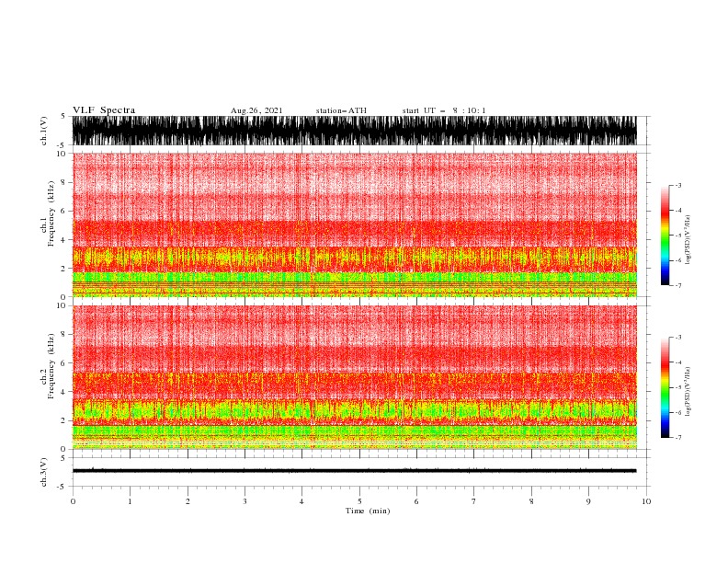Viewport: 728px width, 563px height.
Task: Click time axis tick label "8"
Action: point(531,501)
